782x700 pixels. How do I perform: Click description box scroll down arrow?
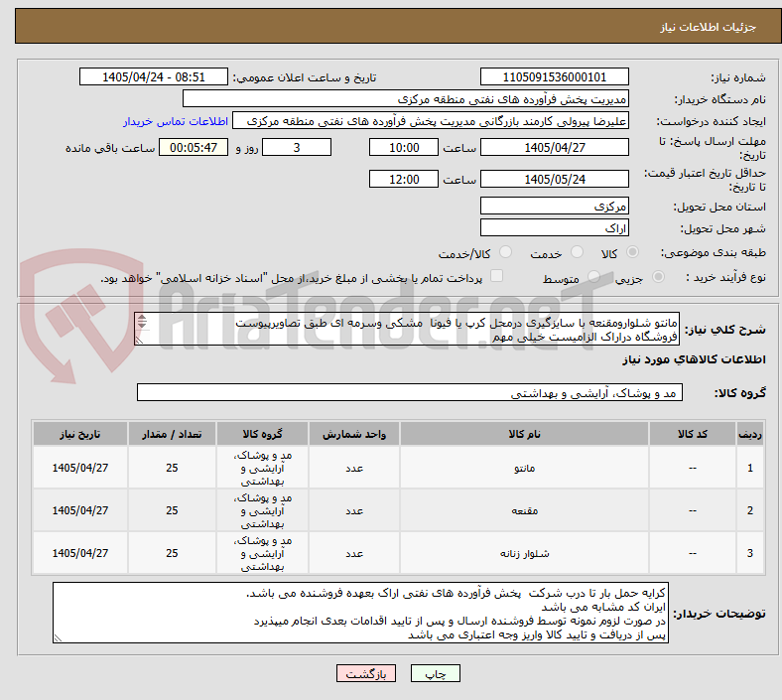(x=142, y=325)
